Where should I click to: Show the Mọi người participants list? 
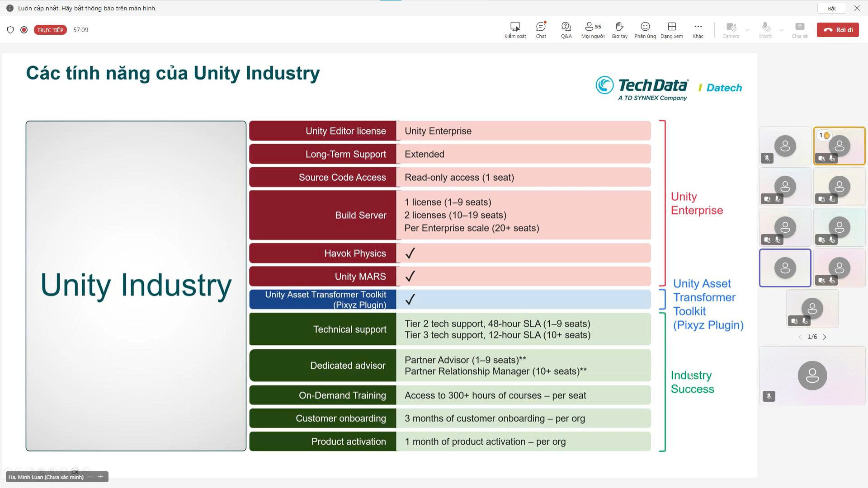point(593,30)
